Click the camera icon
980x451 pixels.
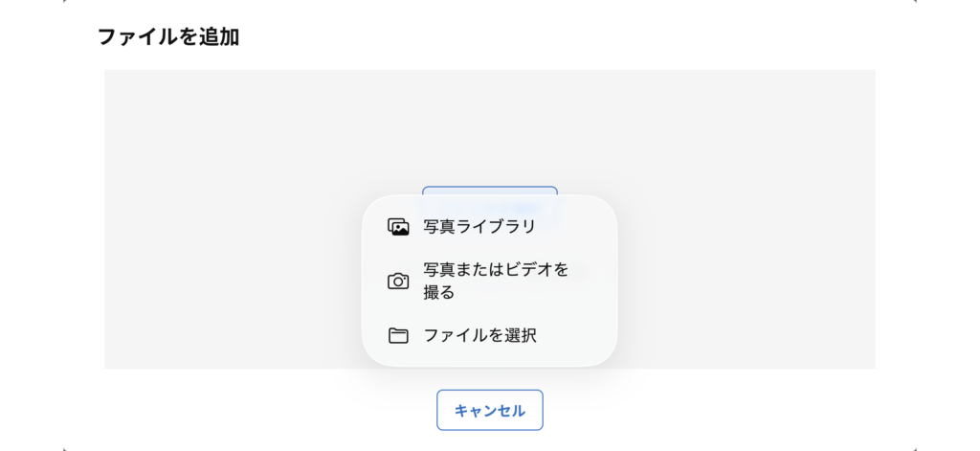398,282
